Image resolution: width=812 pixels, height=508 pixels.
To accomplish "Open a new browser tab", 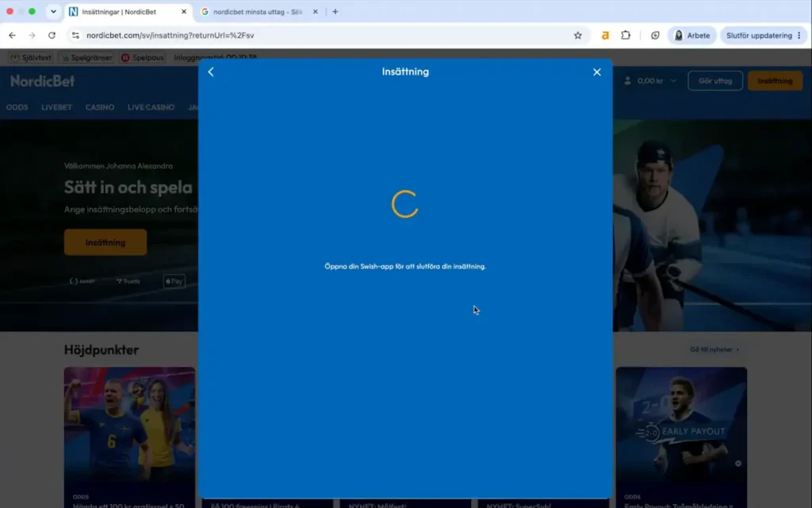I will point(335,11).
